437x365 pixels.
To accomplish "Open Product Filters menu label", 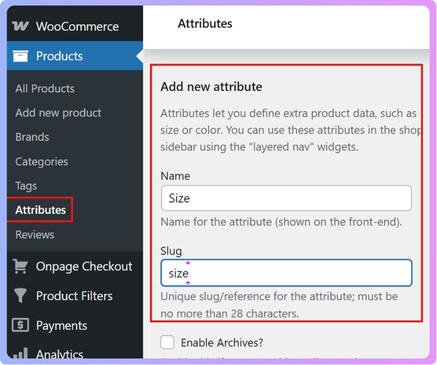I will (x=74, y=296).
